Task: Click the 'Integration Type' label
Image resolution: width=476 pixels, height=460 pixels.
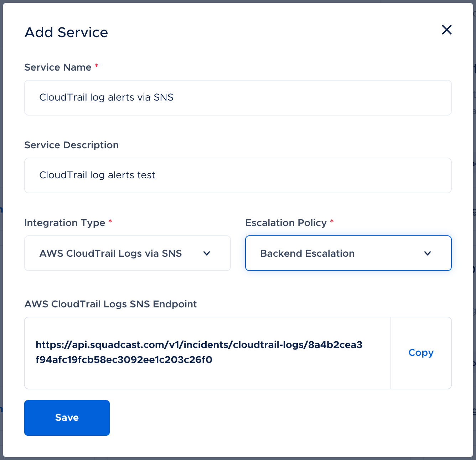Action: [x=65, y=223]
